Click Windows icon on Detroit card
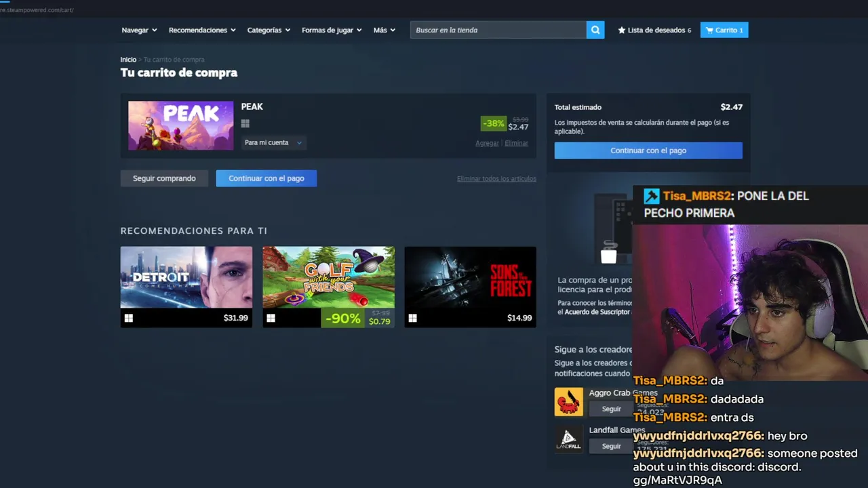 129,318
